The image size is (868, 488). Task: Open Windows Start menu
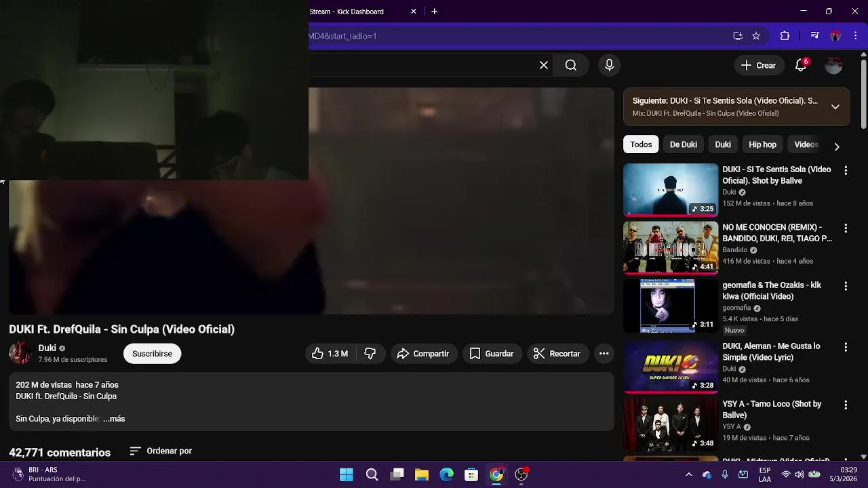[x=347, y=474]
